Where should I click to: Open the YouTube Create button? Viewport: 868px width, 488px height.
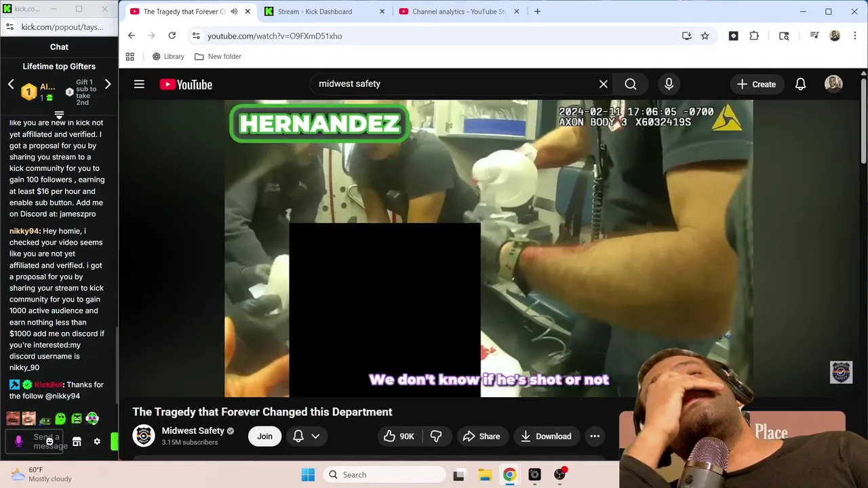click(x=756, y=84)
